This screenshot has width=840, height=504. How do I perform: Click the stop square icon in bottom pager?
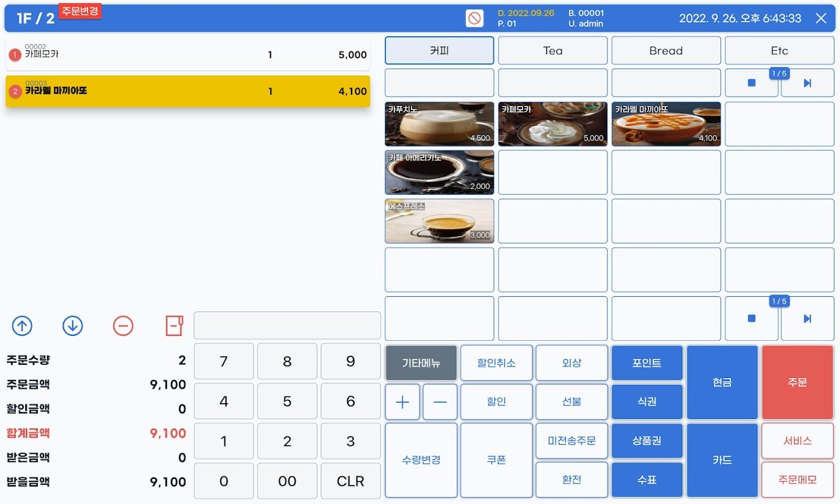tap(751, 319)
